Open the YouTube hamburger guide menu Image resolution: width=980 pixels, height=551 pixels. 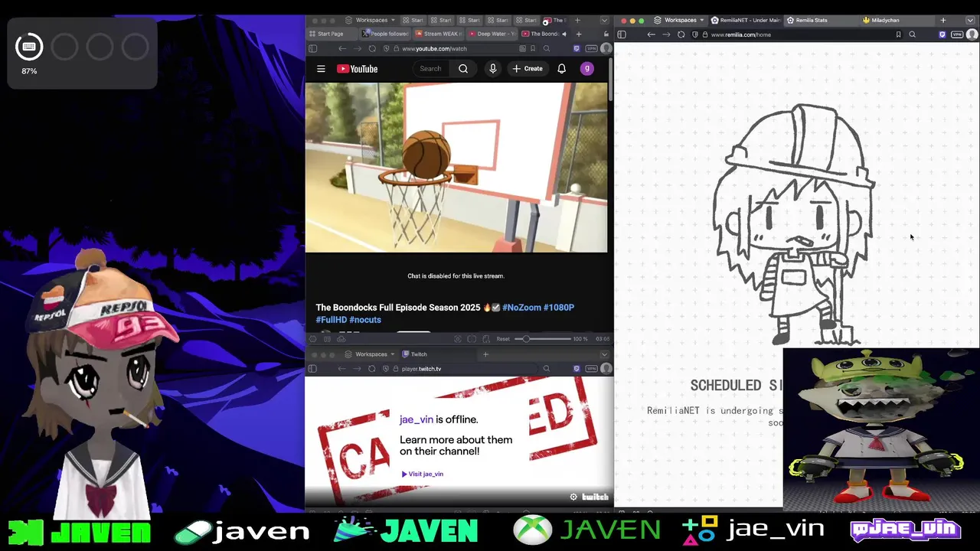pyautogui.click(x=321, y=69)
